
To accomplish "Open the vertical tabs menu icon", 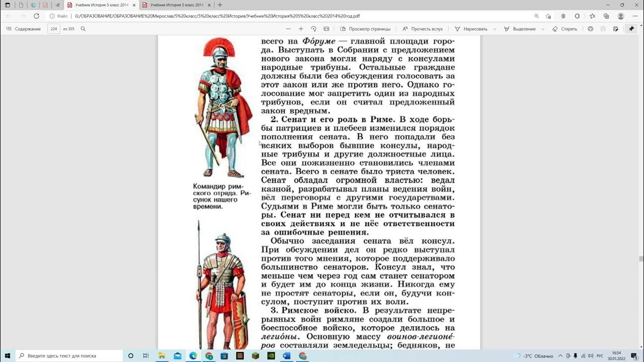I will [x=8, y=5].
